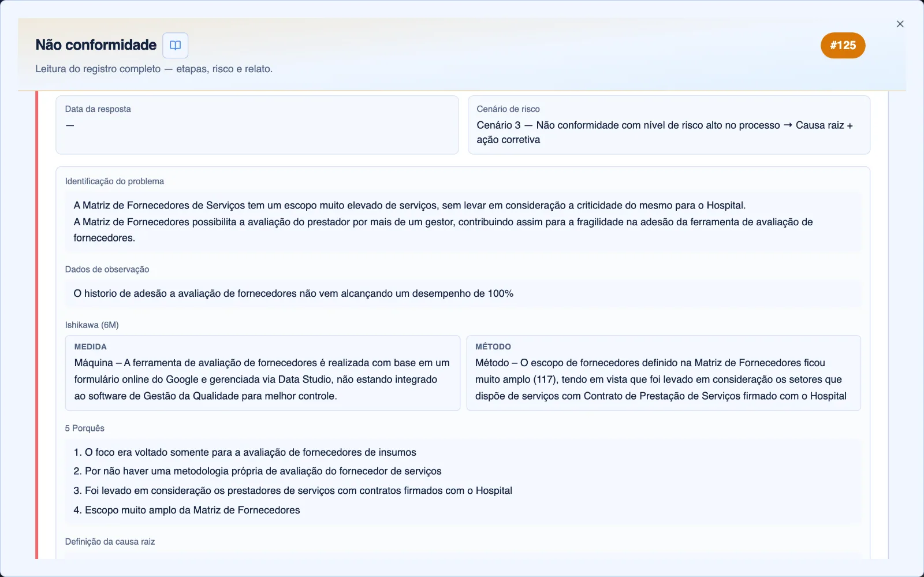Click the '5 Porquês' section label
The image size is (924, 577).
tap(85, 429)
